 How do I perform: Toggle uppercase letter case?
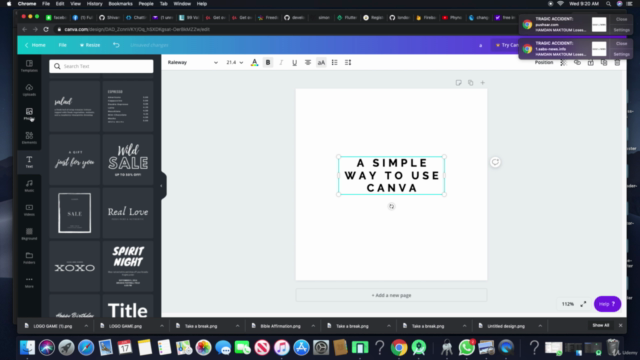pyautogui.click(x=321, y=62)
